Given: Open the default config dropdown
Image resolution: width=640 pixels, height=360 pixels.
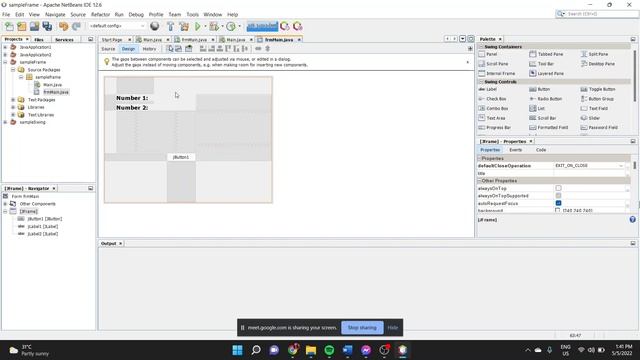Looking at the screenshot, I should [117, 26].
